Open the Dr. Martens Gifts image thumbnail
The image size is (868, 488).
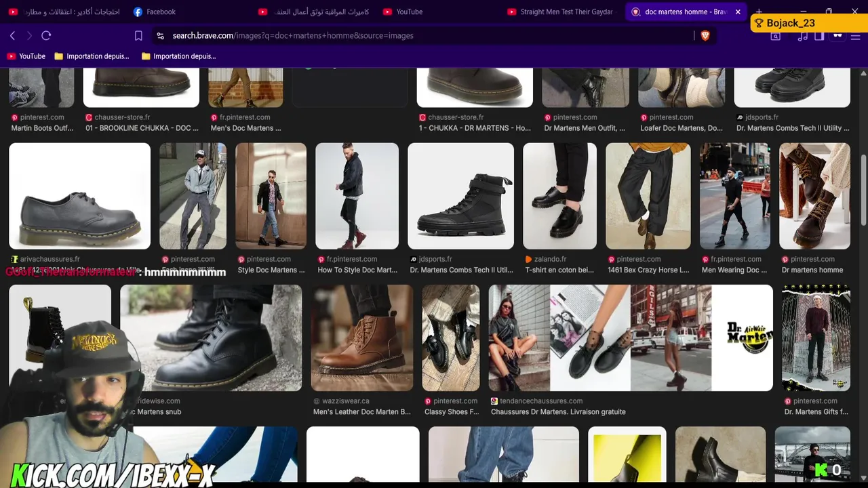click(816, 338)
